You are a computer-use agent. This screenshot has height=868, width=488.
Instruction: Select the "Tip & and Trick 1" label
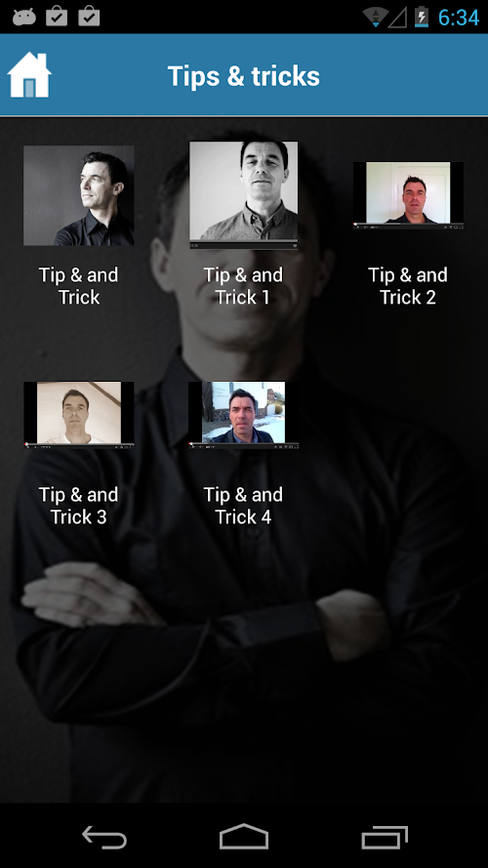click(243, 286)
